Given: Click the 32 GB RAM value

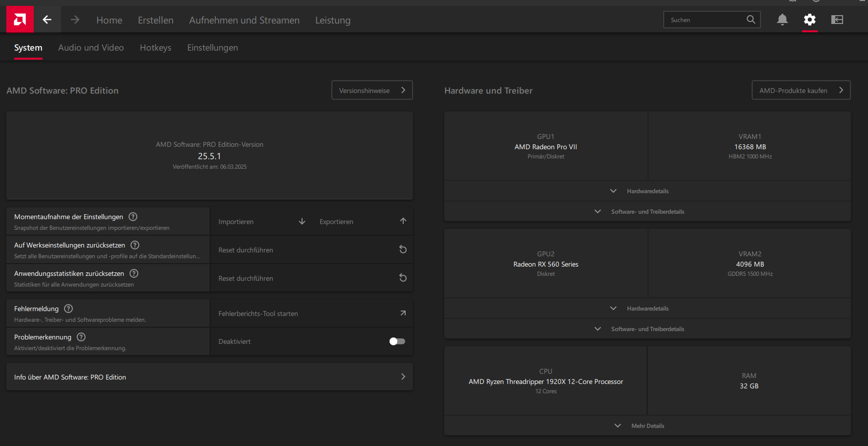Looking at the screenshot, I should click(749, 386).
